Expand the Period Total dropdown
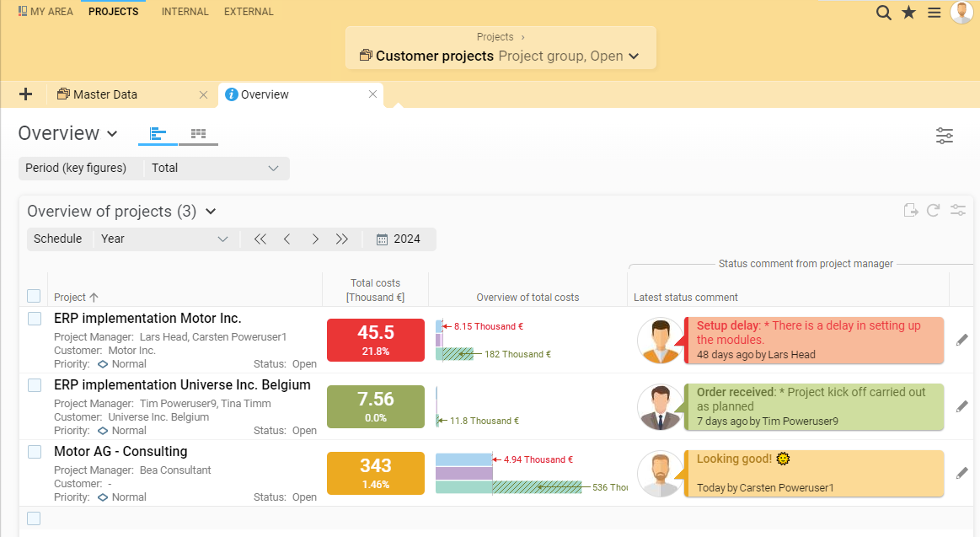The height and width of the screenshot is (537, 980). tap(216, 168)
